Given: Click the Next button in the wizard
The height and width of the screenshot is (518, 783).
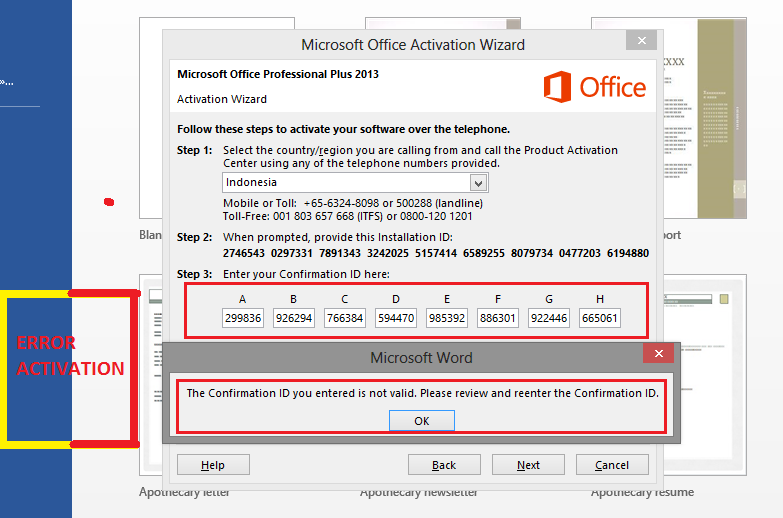Looking at the screenshot, I should click(528, 465).
